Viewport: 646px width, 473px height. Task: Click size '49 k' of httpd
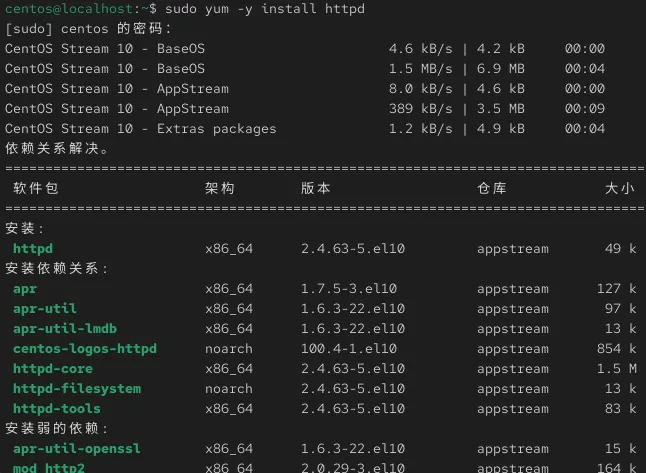click(620, 248)
